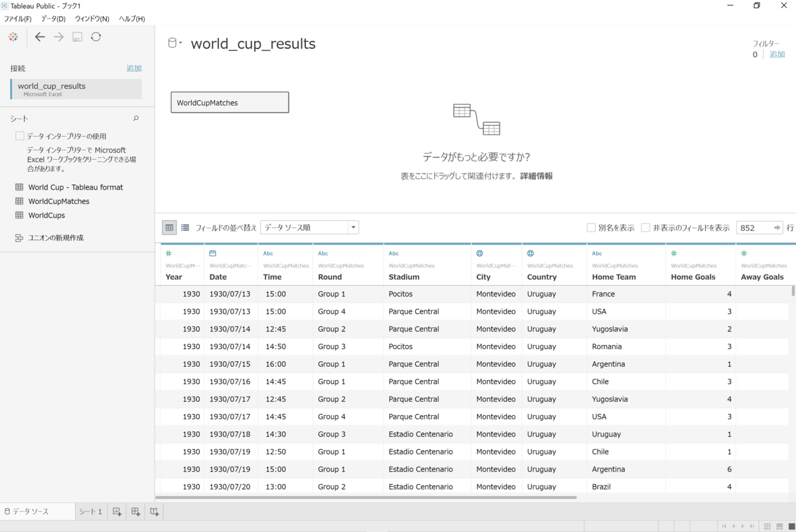796x532 pixels.
Task: Click the Time column Abc type icon
Action: click(268, 253)
